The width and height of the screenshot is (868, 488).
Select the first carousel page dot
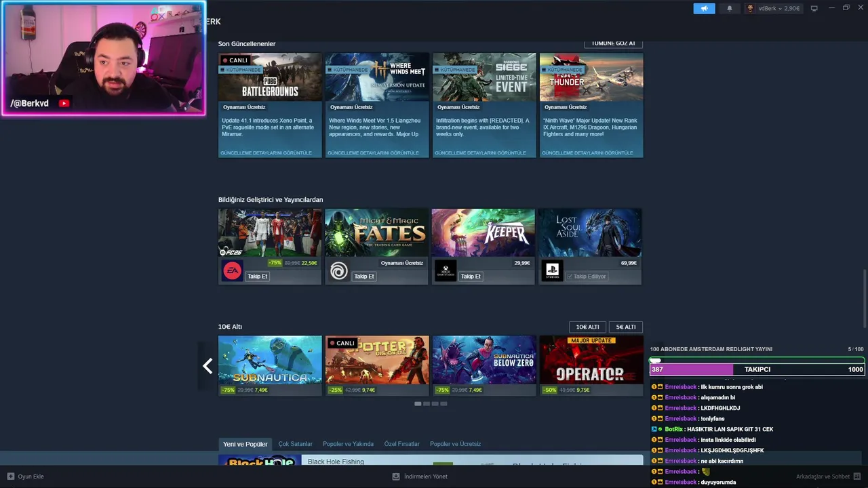tap(418, 404)
